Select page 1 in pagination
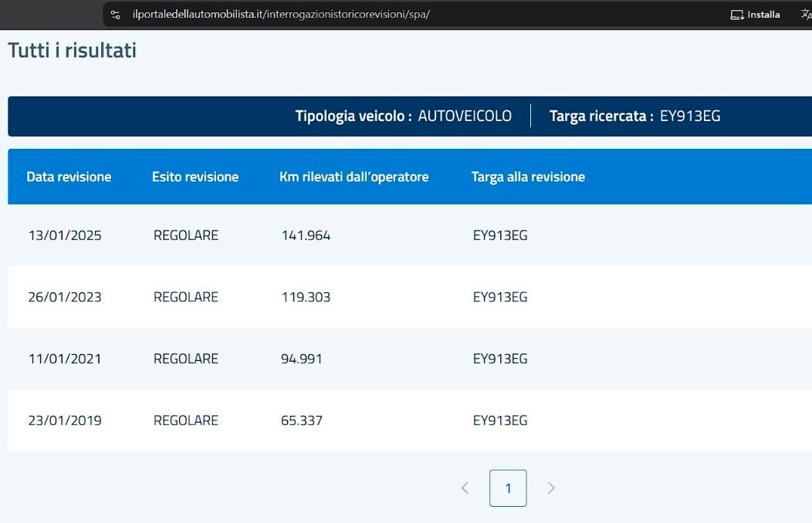Viewport: 812px width, 523px height. click(x=508, y=488)
